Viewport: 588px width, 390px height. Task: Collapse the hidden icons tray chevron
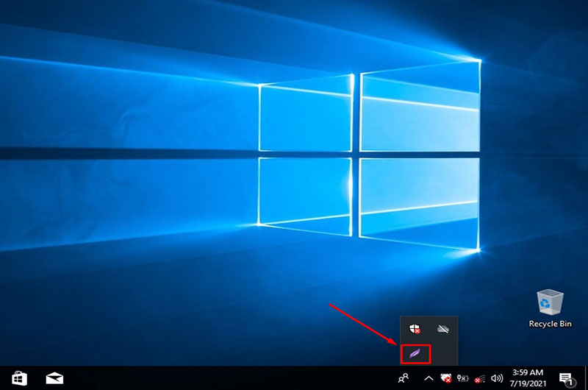pos(429,378)
